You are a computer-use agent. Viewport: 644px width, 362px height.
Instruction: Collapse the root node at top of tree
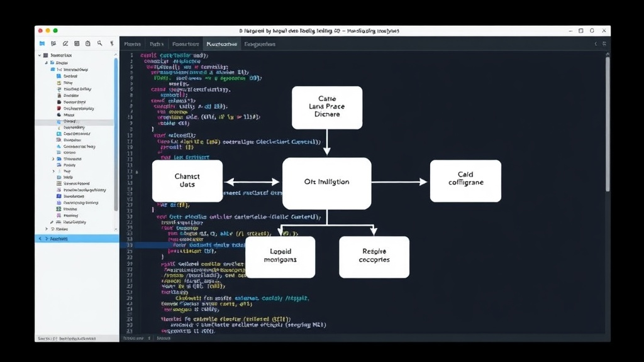tap(40, 55)
